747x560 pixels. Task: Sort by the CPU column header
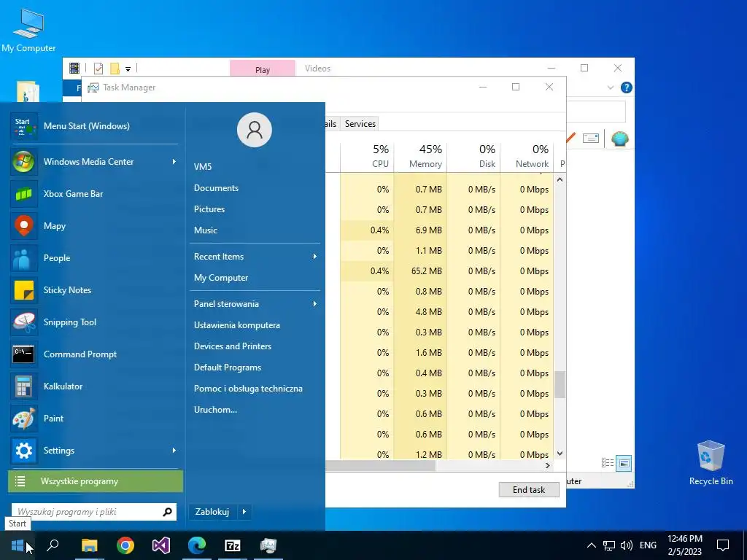[368, 156]
